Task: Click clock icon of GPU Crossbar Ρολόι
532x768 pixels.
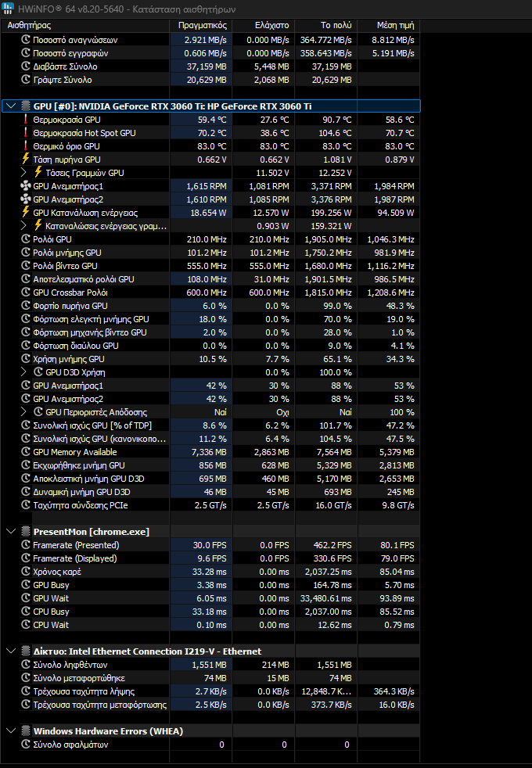Action: tap(26, 292)
